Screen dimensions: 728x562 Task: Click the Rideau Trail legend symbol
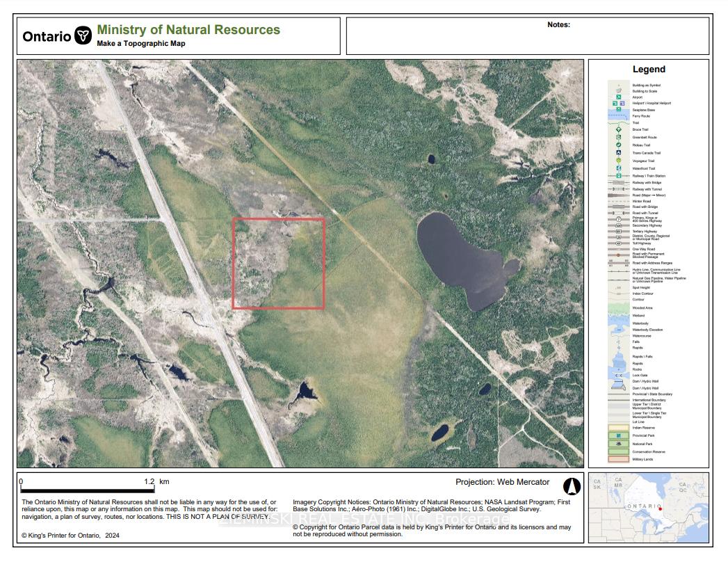tap(618, 145)
